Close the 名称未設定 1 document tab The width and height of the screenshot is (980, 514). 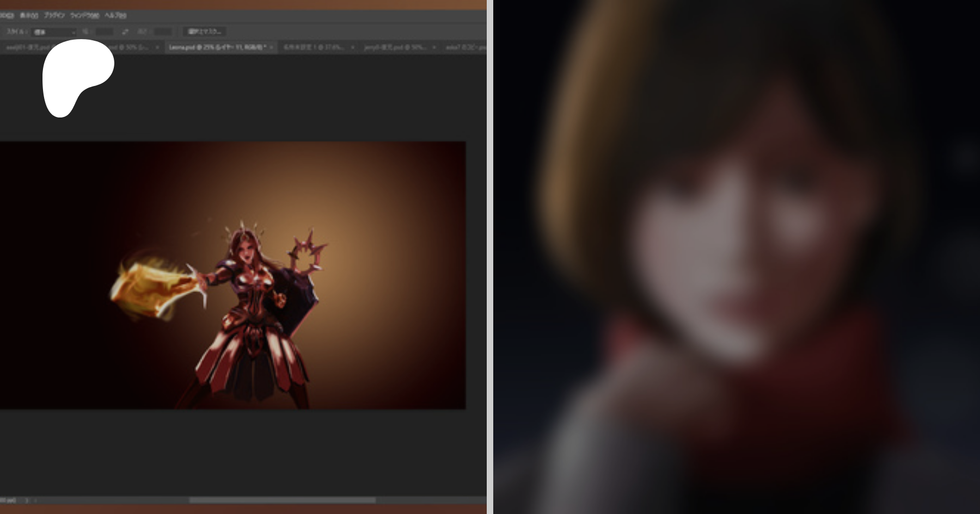pyautogui.click(x=353, y=48)
